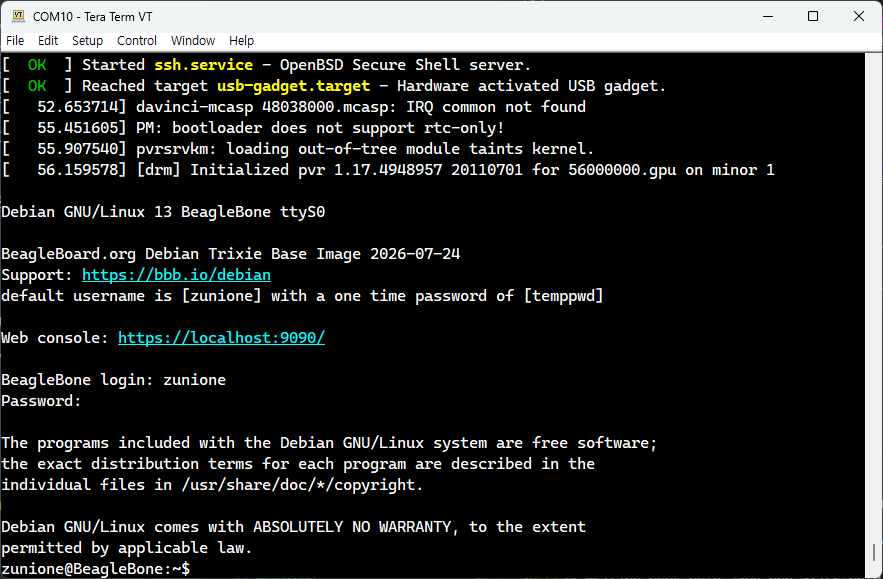Open the Edit menu
This screenshot has width=883, height=579.
tap(48, 41)
